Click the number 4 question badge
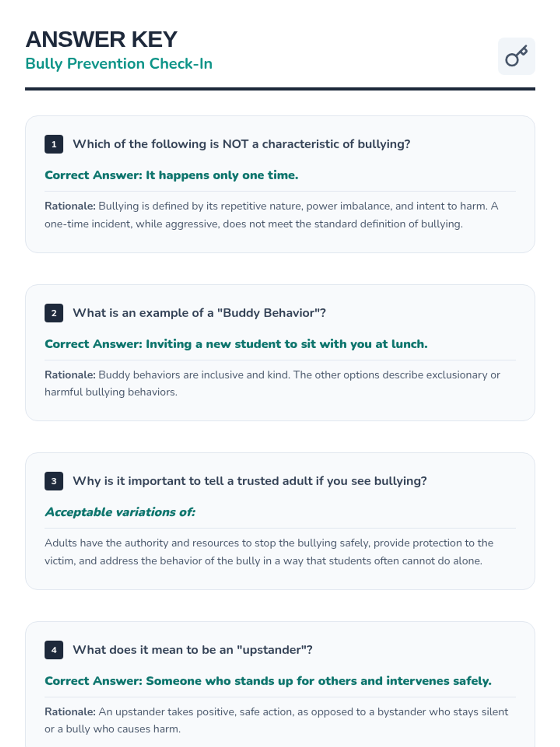 click(x=54, y=650)
